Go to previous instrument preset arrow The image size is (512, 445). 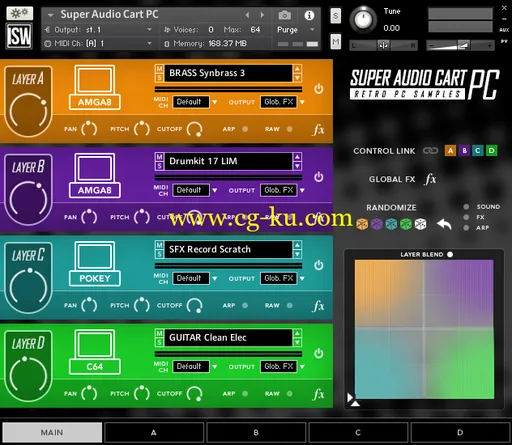(x=247, y=15)
